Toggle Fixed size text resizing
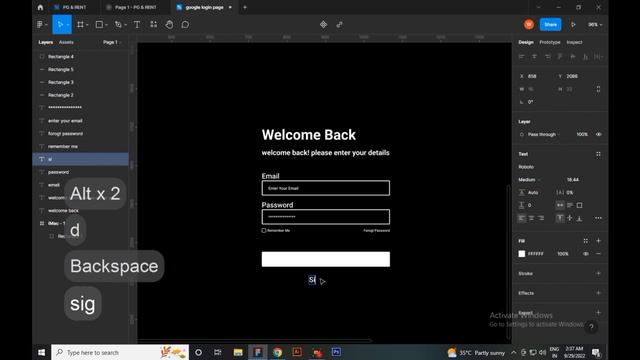The image size is (640, 360). coord(580,205)
